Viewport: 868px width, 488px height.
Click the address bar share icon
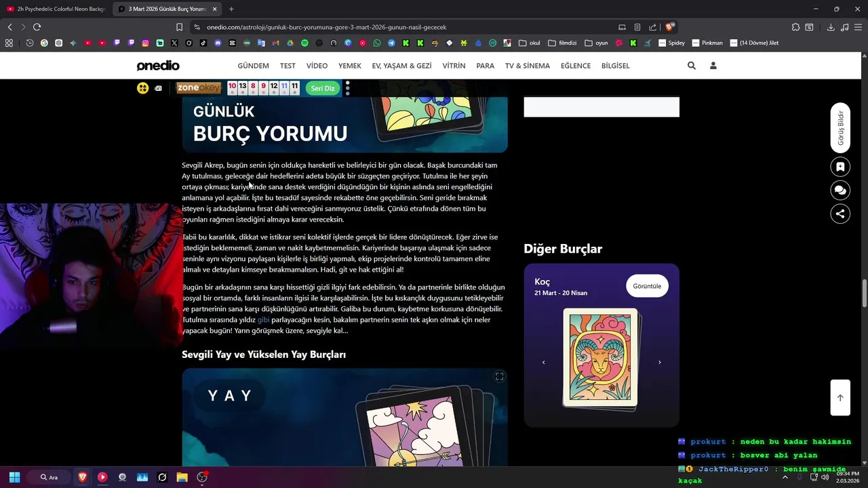click(652, 27)
